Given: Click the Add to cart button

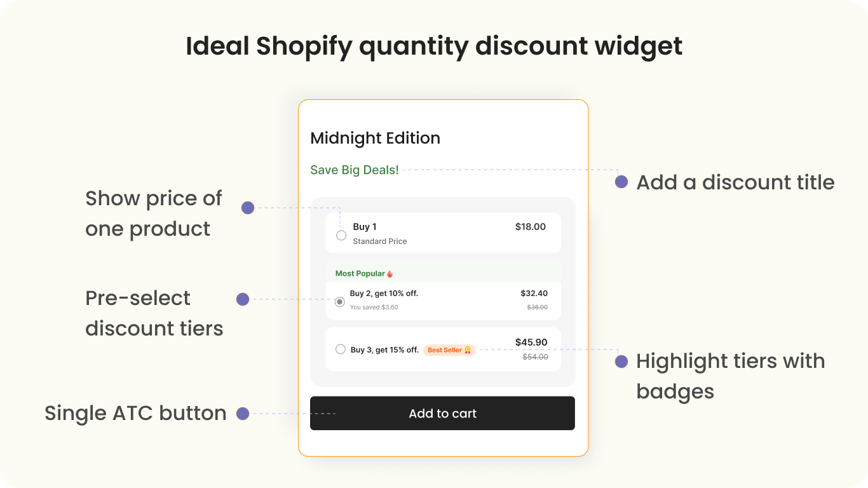Looking at the screenshot, I should 442,413.
